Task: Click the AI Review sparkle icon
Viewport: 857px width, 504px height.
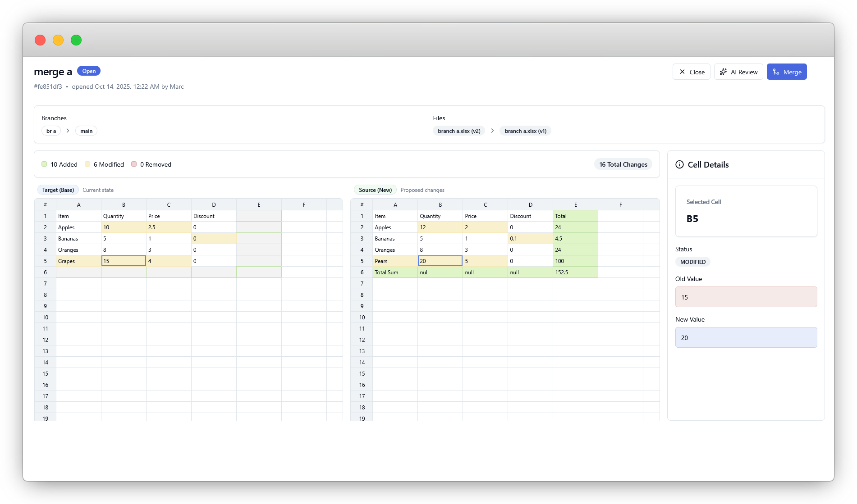Action: pyautogui.click(x=724, y=72)
